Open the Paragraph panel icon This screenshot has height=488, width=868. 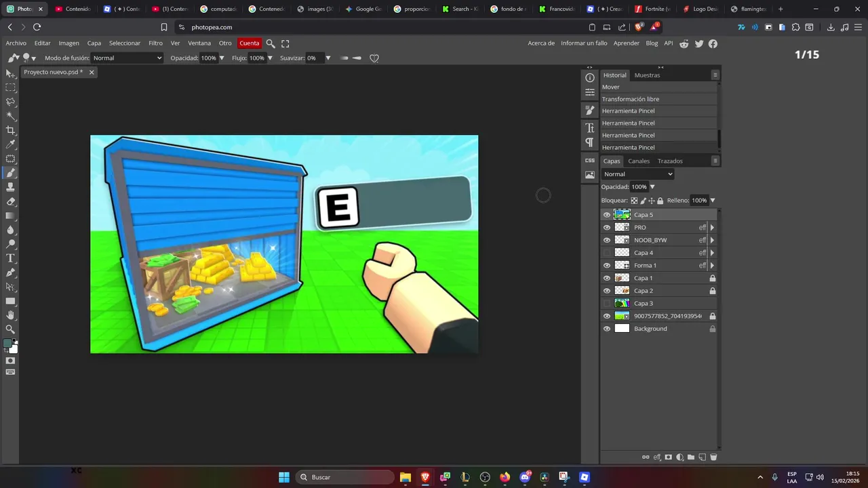click(590, 142)
